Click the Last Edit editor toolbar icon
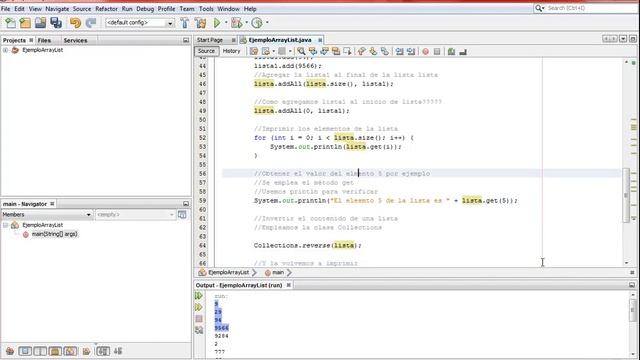 tap(254, 51)
